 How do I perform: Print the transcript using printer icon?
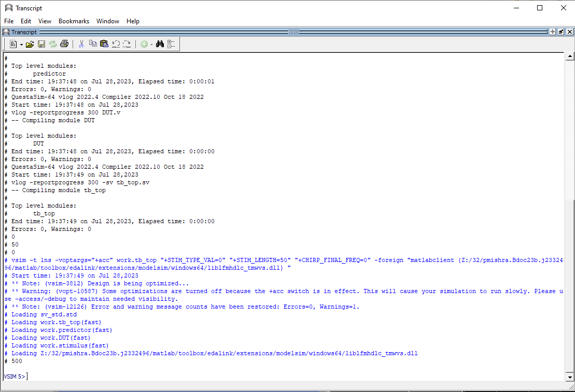(x=64, y=45)
